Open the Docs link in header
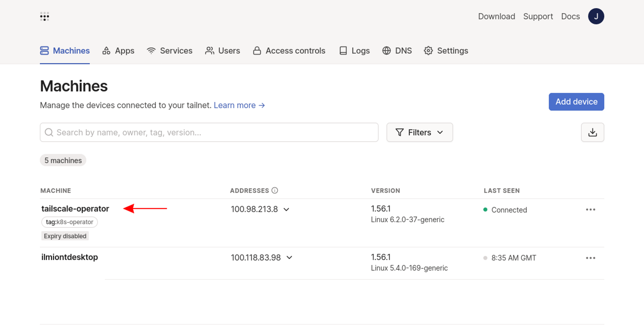 (x=570, y=16)
